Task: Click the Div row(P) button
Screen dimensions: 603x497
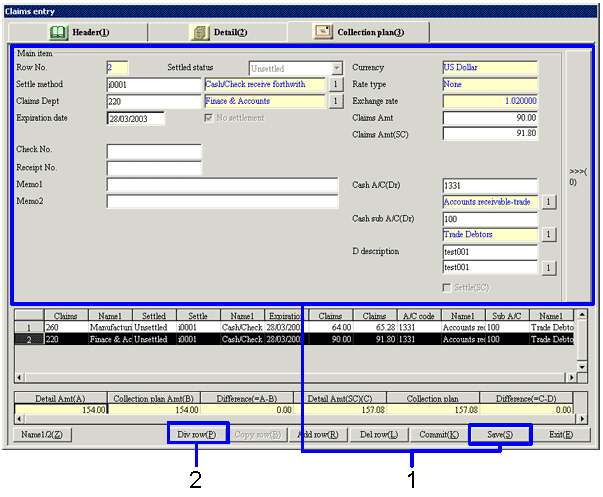Action: (x=197, y=435)
